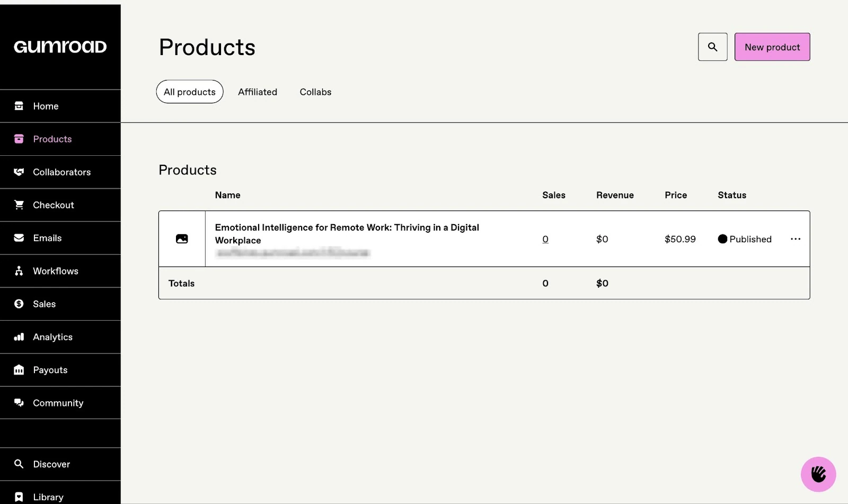Select the All products tab
The width and height of the screenshot is (848, 504).
click(x=190, y=92)
